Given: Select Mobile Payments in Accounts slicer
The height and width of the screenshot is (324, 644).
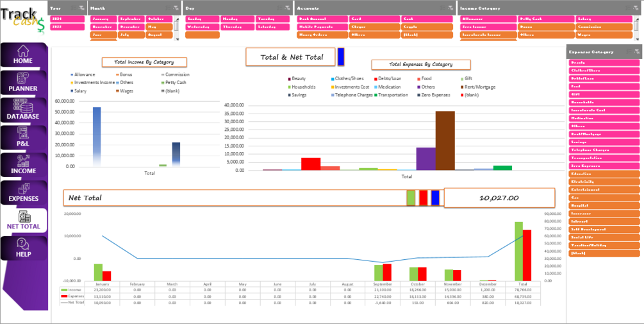Looking at the screenshot, I should coord(322,27).
